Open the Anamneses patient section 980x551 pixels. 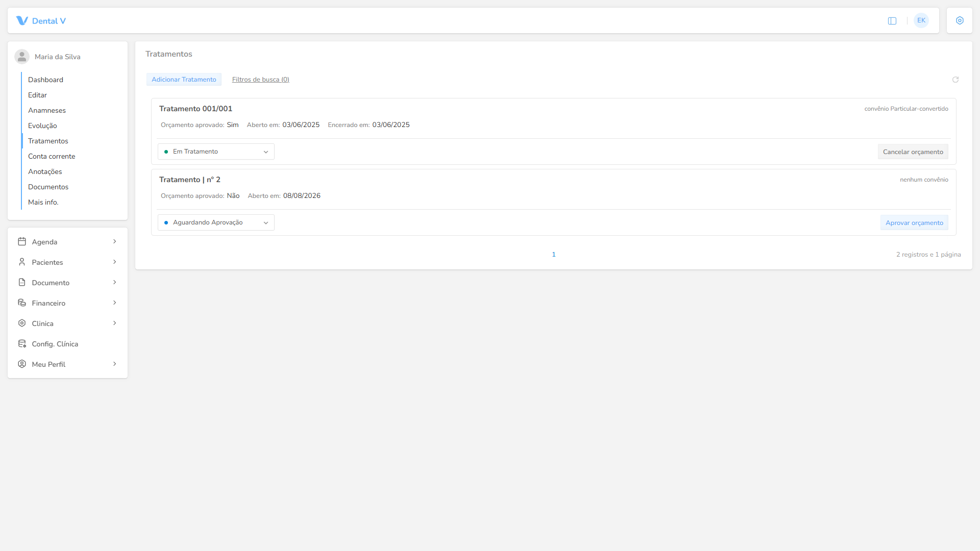tap(47, 110)
